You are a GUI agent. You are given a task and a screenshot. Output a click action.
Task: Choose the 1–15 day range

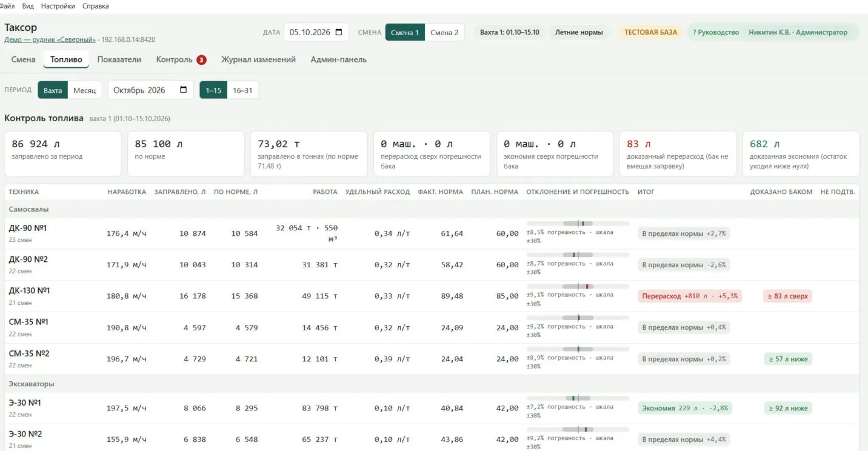pyautogui.click(x=213, y=90)
